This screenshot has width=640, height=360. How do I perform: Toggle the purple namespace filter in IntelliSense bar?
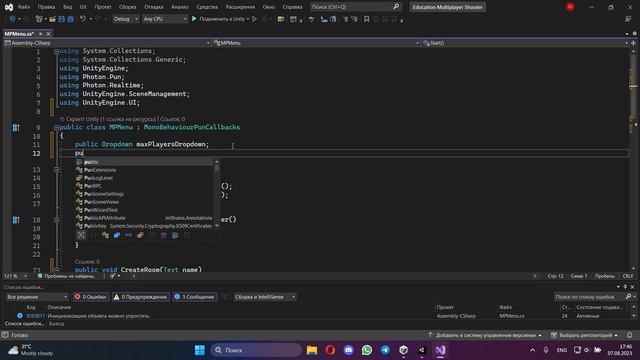164,235
